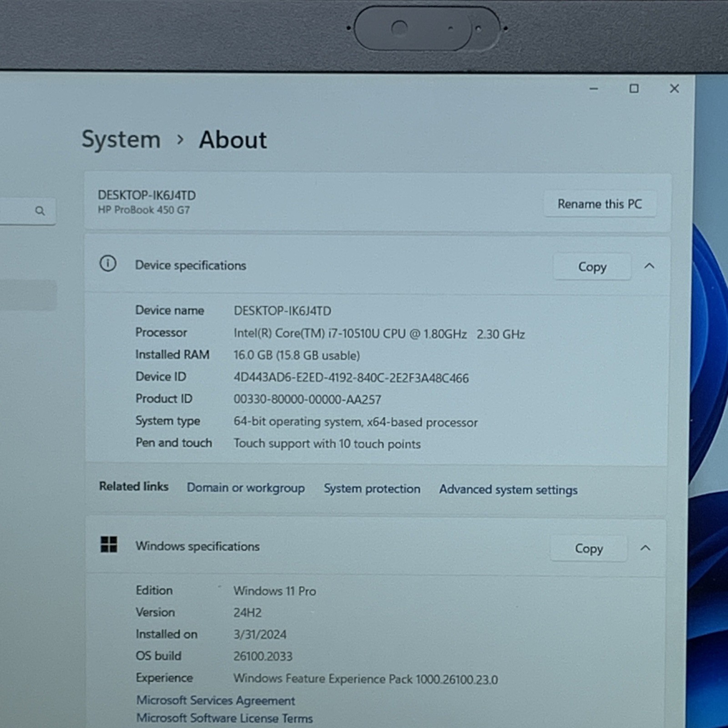Select the System type value 64-bit operating system
Screen dimensions: 728x728
(298, 422)
